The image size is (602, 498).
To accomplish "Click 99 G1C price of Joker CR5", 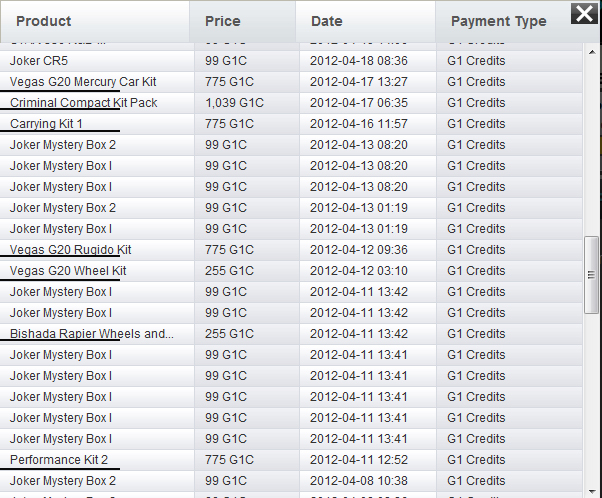I will coord(226,61).
